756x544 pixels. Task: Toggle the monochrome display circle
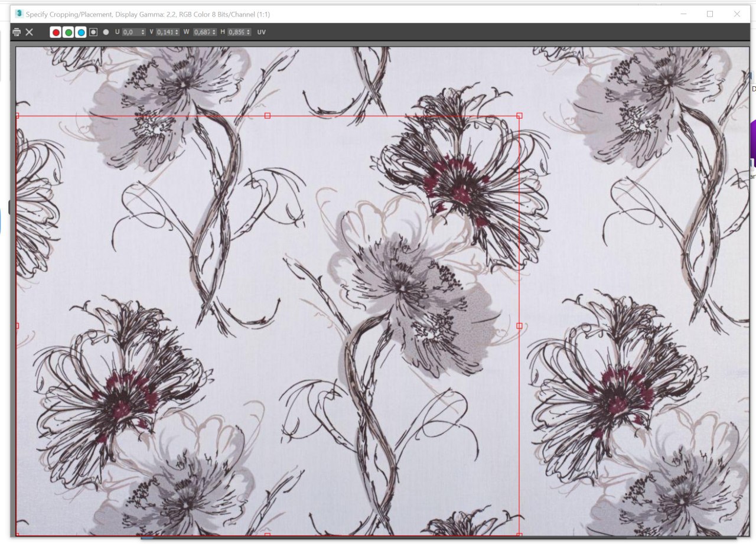[106, 32]
